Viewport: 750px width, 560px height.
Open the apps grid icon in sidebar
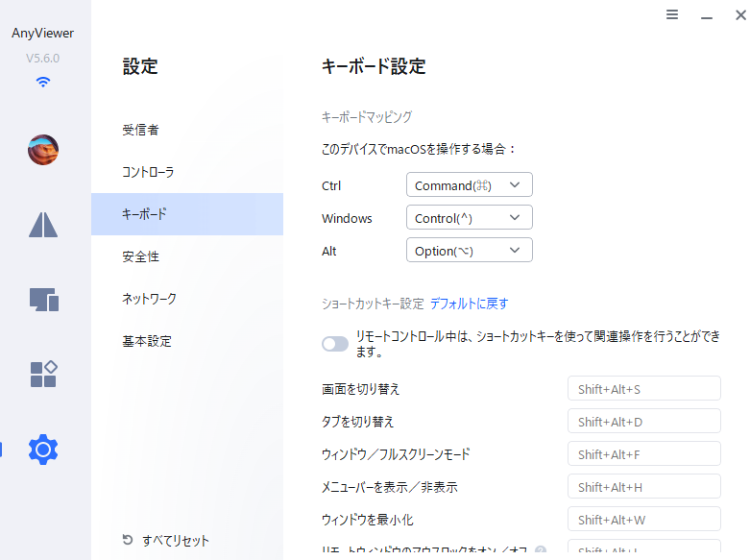click(x=43, y=375)
